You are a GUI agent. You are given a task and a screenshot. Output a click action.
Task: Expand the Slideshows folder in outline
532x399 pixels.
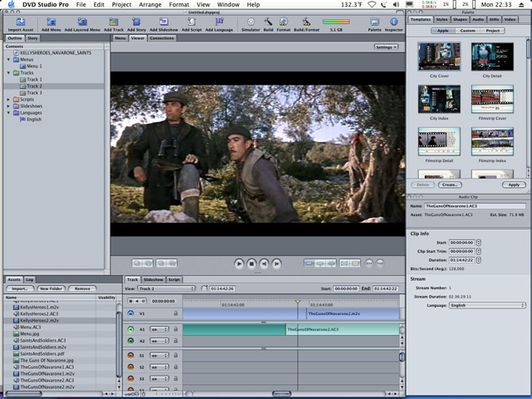pos(8,106)
